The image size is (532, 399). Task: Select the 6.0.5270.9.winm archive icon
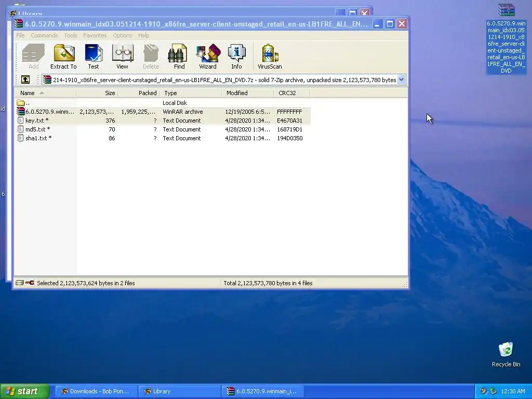point(21,112)
